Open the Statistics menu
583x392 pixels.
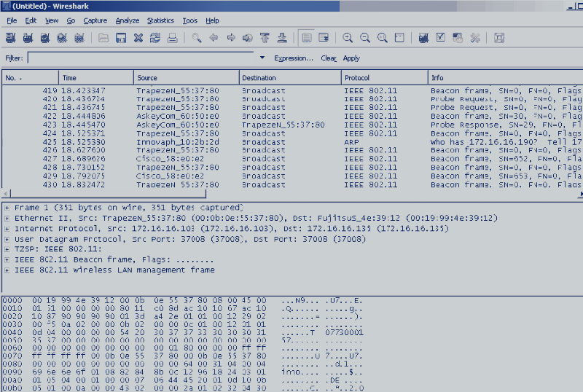click(160, 20)
